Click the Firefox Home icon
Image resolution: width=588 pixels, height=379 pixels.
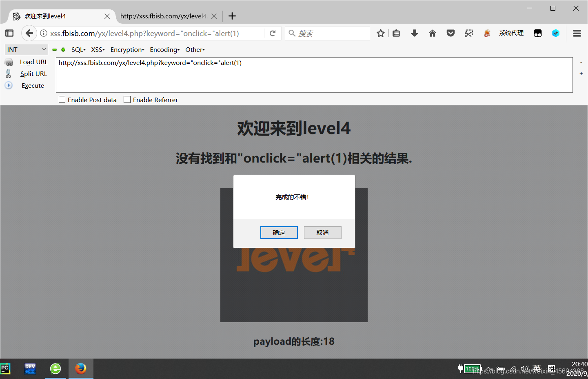[x=432, y=33]
